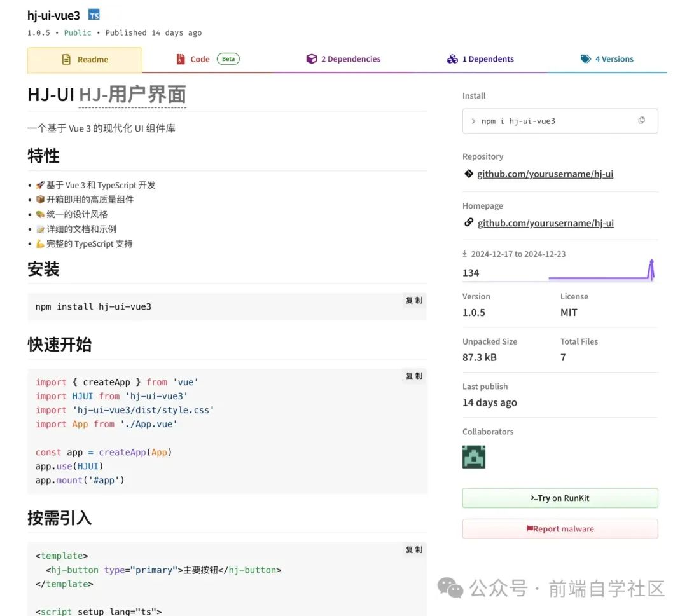687x616 pixels.
Task: Click the palette emoji beside 统一的设计风格
Action: (40, 214)
